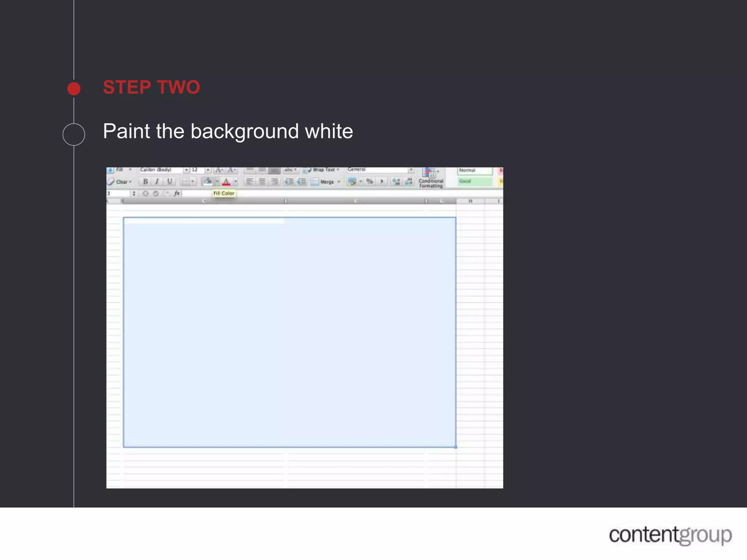The width and height of the screenshot is (747, 560).
Task: Click the formula bar input area
Action: coord(342,194)
